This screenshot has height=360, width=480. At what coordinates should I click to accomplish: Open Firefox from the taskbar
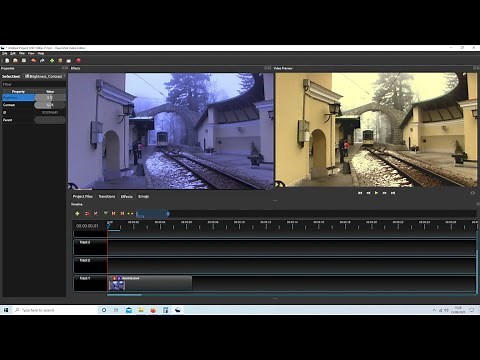153,310
